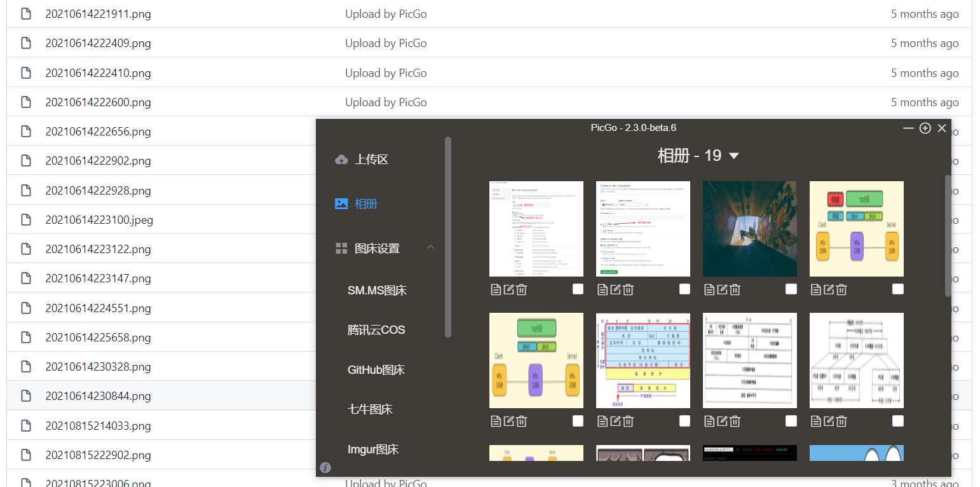Delete the yellow diagram with red box

[x=841, y=290]
